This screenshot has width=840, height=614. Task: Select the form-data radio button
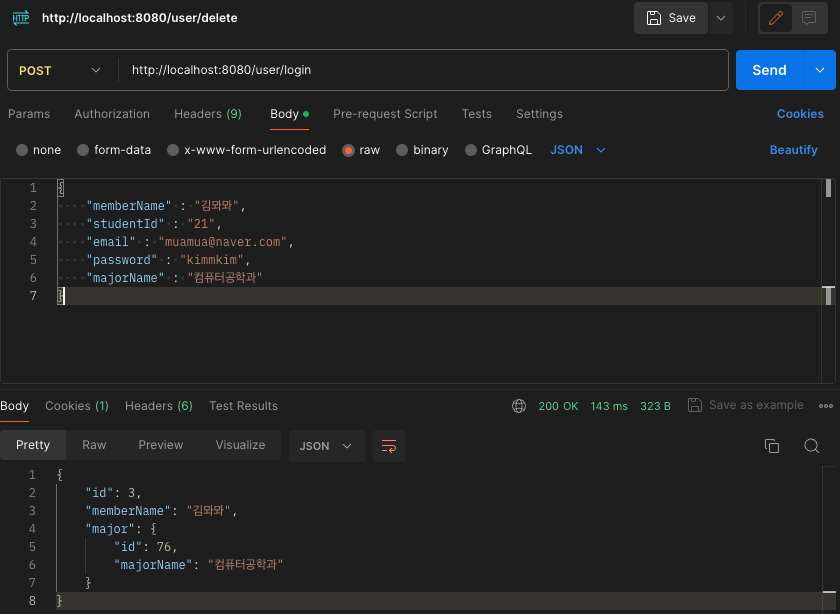point(83,150)
